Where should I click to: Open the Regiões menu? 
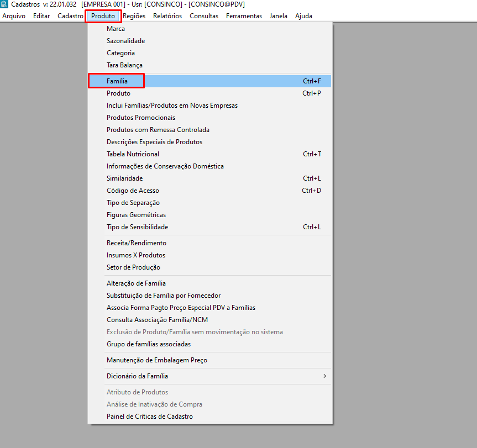click(134, 16)
